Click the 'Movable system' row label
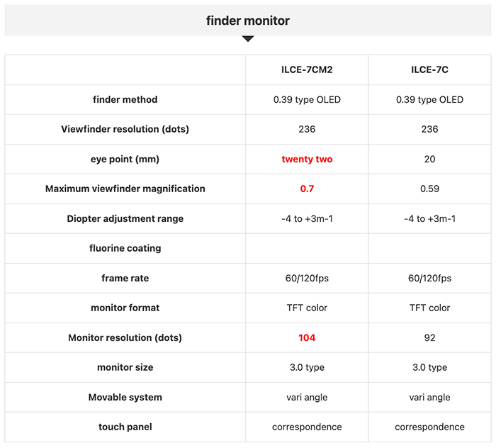Image resolution: width=496 pixels, height=448 pixels. coord(125,397)
